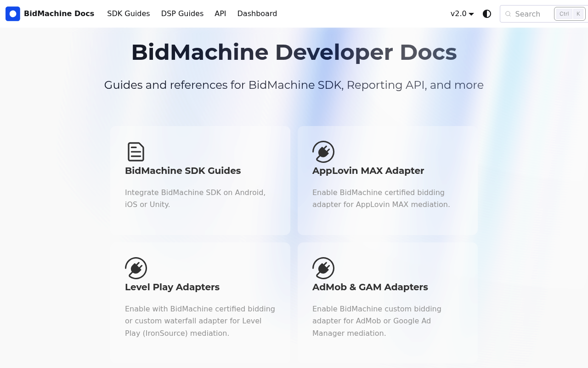Click the plug icon on AppLovin MAX card
The image size is (588, 368).
point(323,152)
